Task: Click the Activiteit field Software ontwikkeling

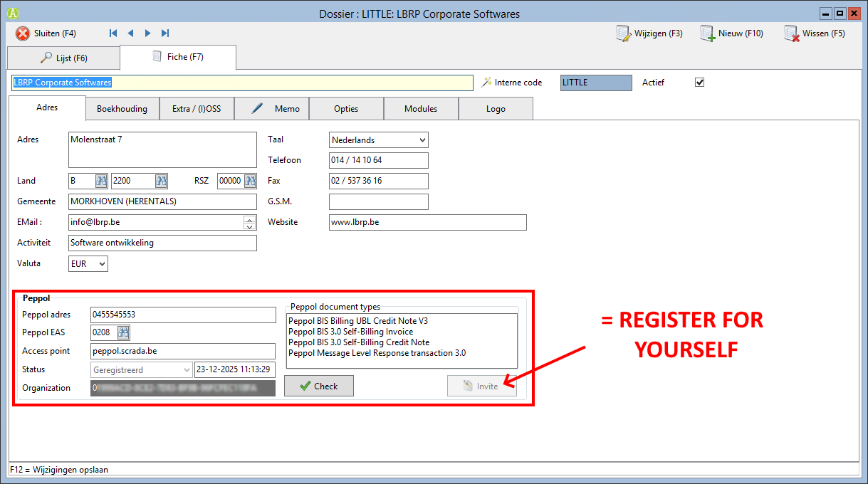Action: (x=162, y=243)
